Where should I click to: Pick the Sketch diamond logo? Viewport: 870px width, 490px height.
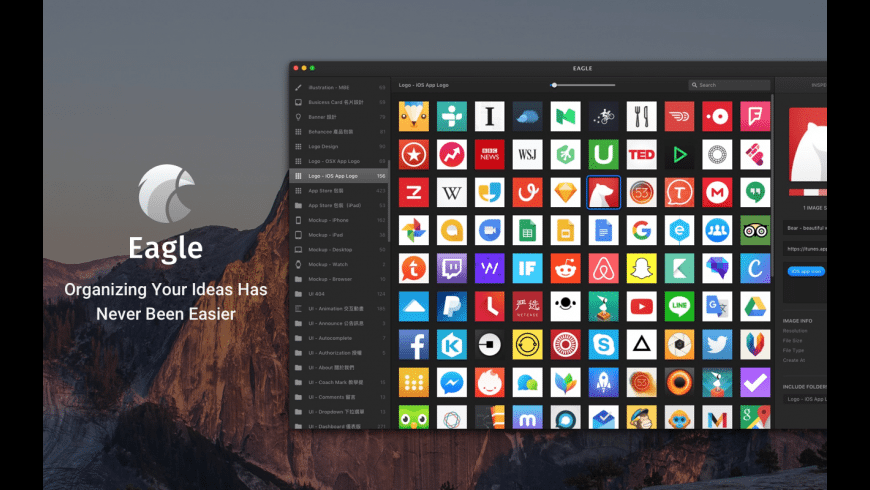pyautogui.click(x=565, y=193)
